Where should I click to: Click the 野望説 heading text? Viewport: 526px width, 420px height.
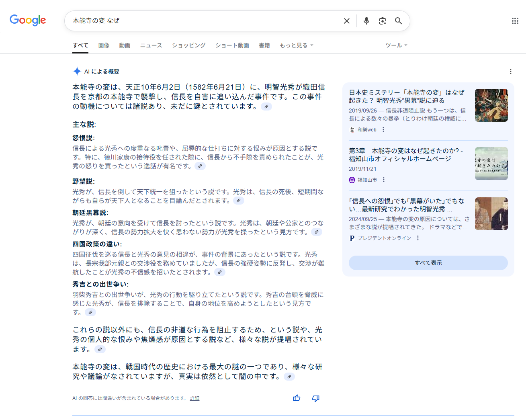pos(84,181)
